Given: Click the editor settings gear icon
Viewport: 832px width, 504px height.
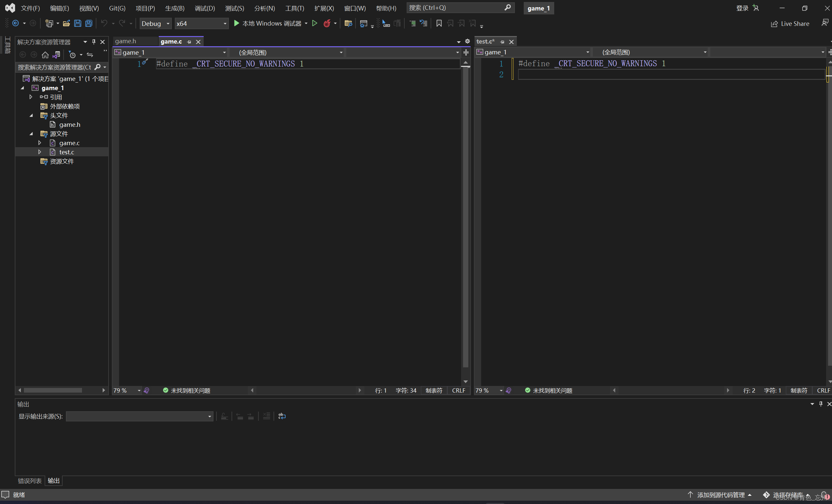Looking at the screenshot, I should click(x=467, y=41).
